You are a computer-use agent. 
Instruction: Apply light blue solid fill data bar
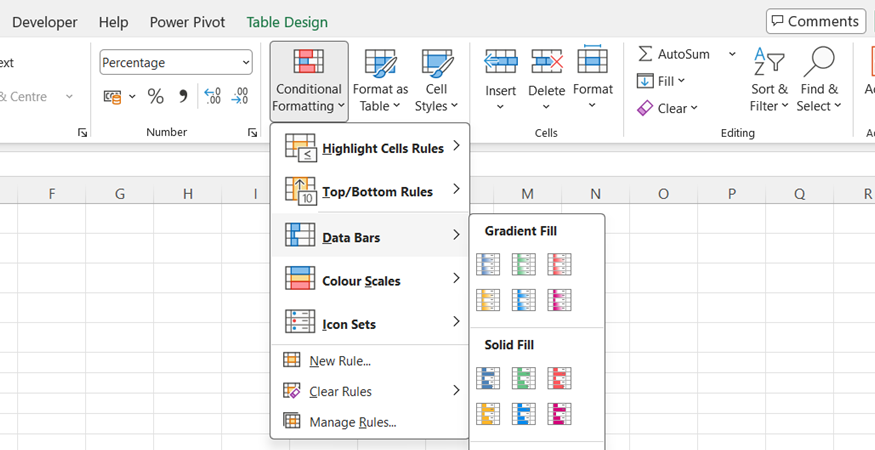click(523, 414)
